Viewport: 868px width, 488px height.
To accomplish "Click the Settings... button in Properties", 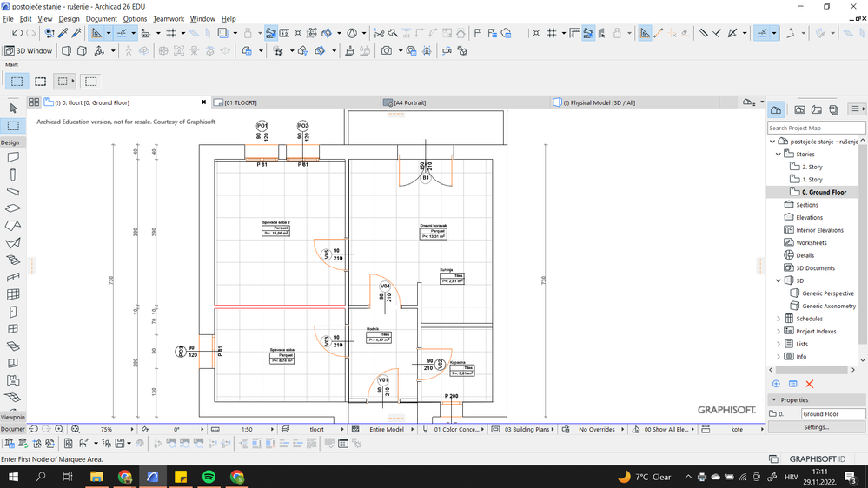I will pyautogui.click(x=816, y=427).
